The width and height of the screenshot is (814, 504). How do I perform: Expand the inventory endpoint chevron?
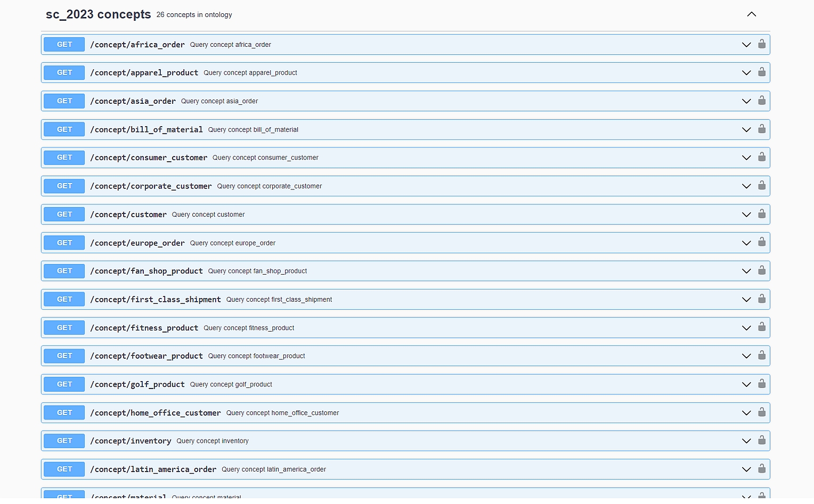[x=746, y=441]
